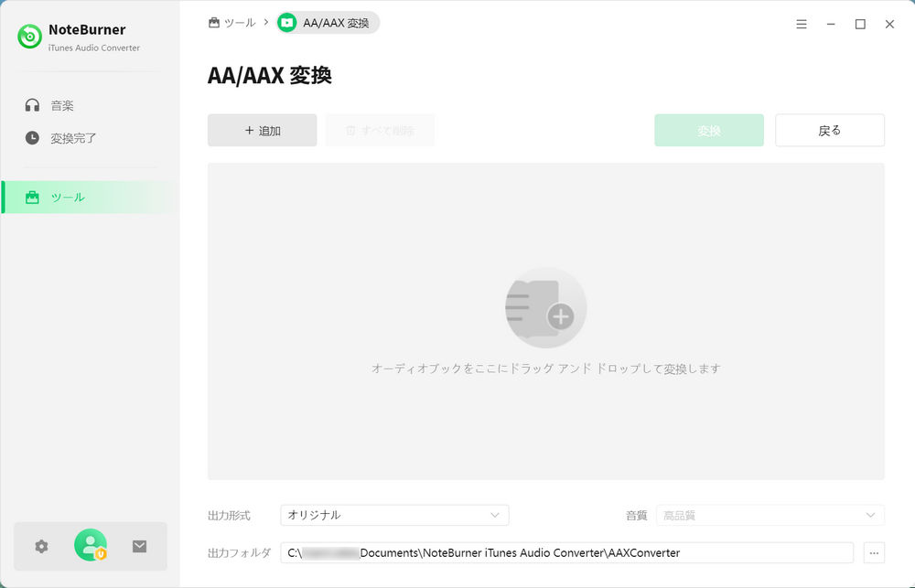Open the user account icon with notification badge
915x588 pixels.
point(90,546)
